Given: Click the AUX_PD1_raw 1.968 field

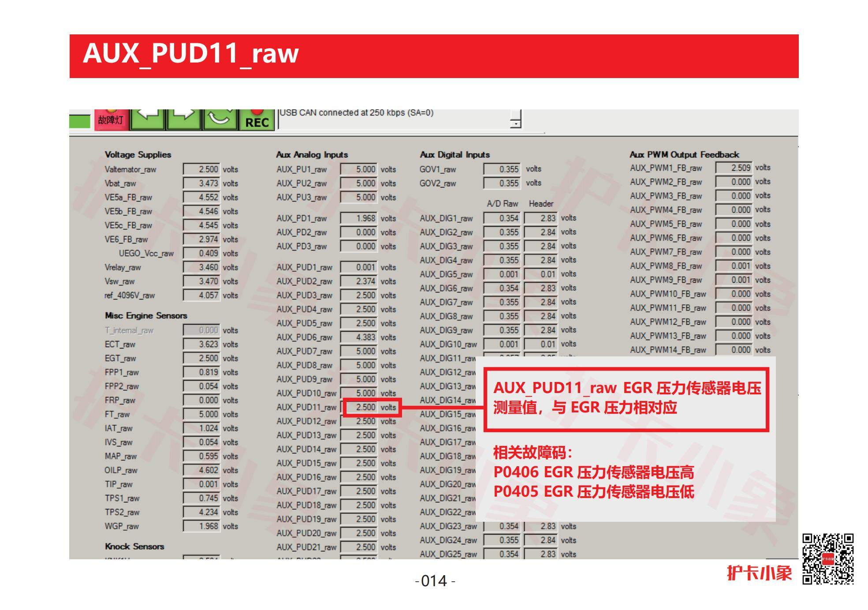Looking at the screenshot, I should 359,218.
